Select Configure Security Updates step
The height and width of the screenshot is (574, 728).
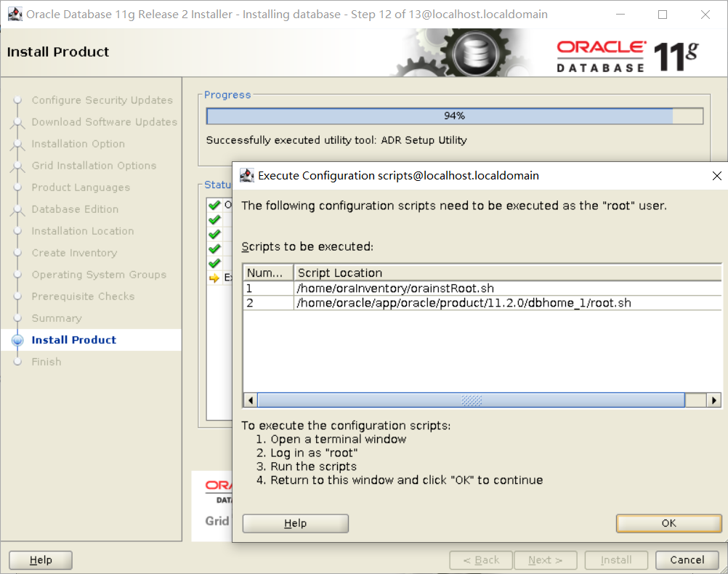click(x=102, y=100)
